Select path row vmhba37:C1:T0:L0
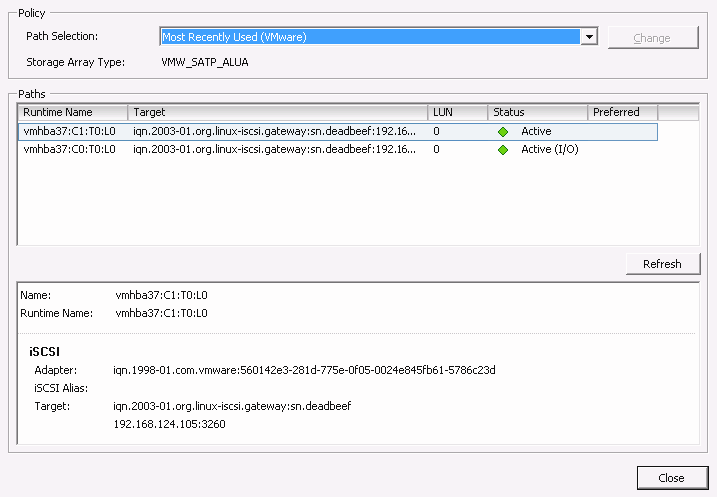Image resolution: width=717 pixels, height=497 pixels. coord(69,131)
